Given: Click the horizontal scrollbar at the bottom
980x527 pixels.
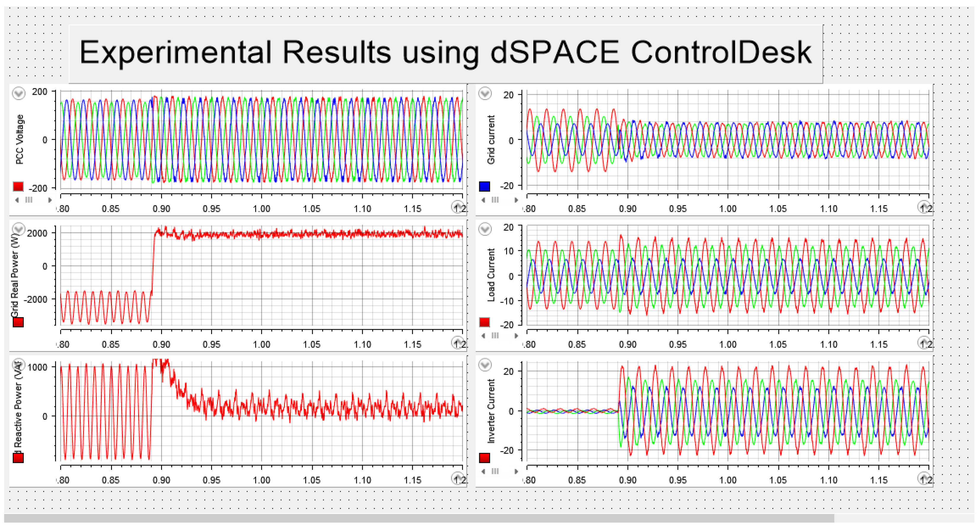Looking at the screenshot, I should click(418, 518).
